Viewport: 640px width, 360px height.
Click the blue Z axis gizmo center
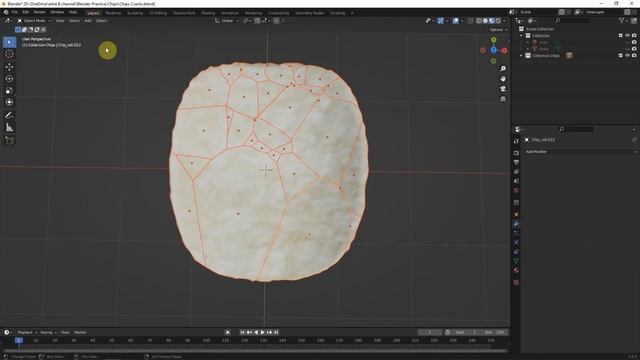point(493,50)
